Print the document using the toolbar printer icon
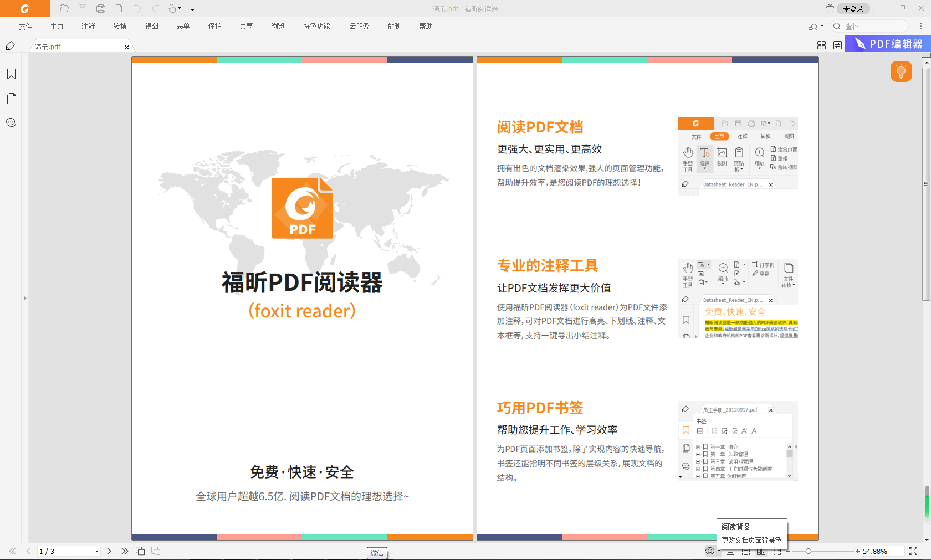 (x=100, y=9)
